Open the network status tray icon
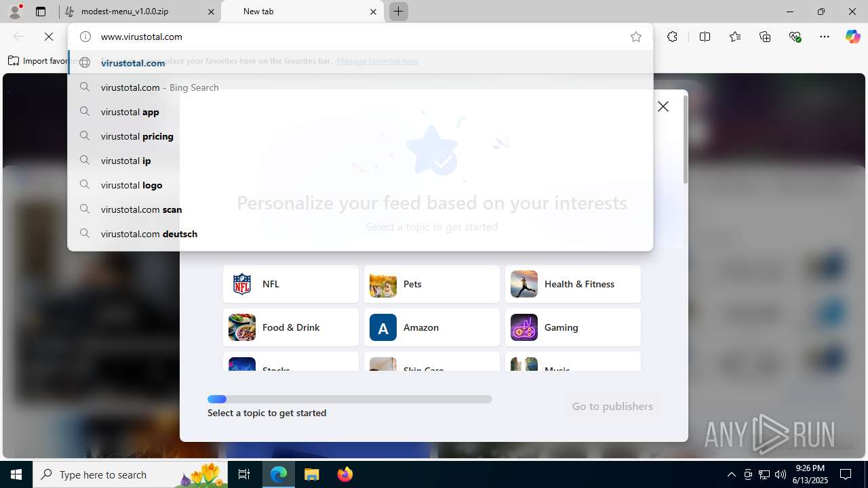868x488 pixels. click(764, 474)
